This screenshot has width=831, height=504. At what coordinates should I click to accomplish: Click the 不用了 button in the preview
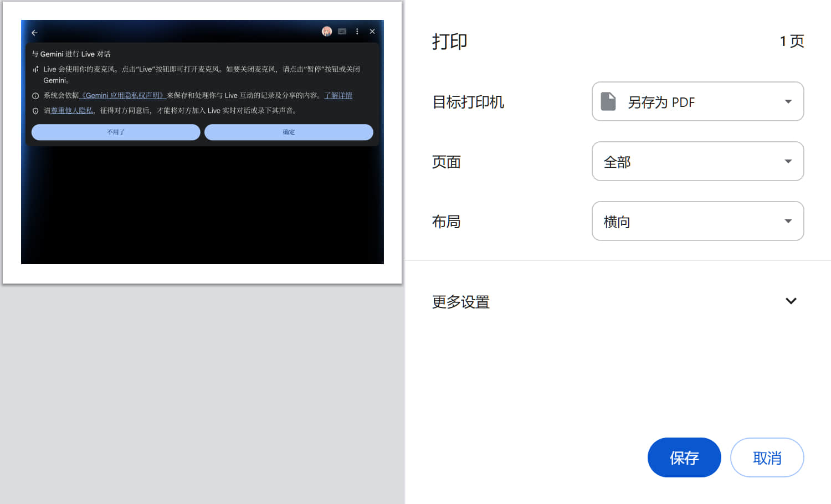[x=116, y=132]
